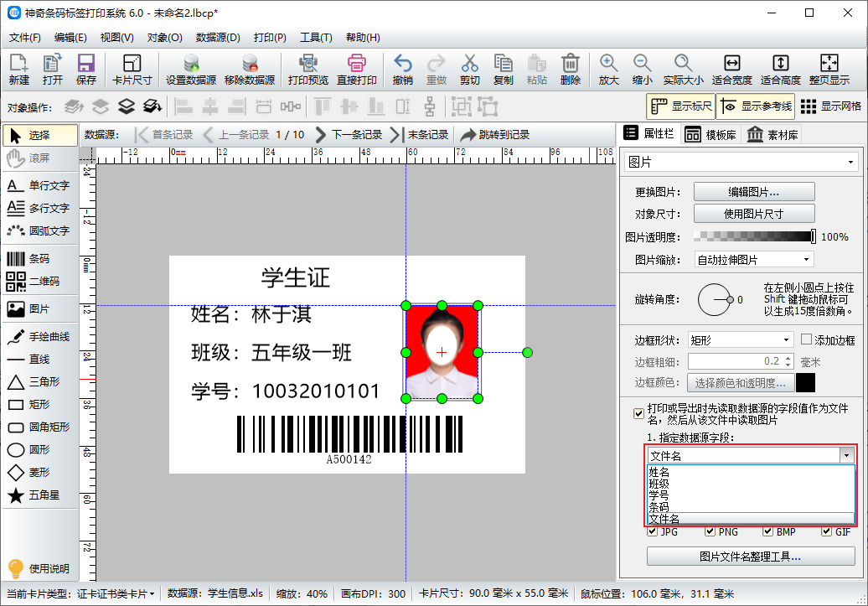Open the 数据源(D) menu
Image resolution: width=868 pixels, height=606 pixels.
point(218,38)
